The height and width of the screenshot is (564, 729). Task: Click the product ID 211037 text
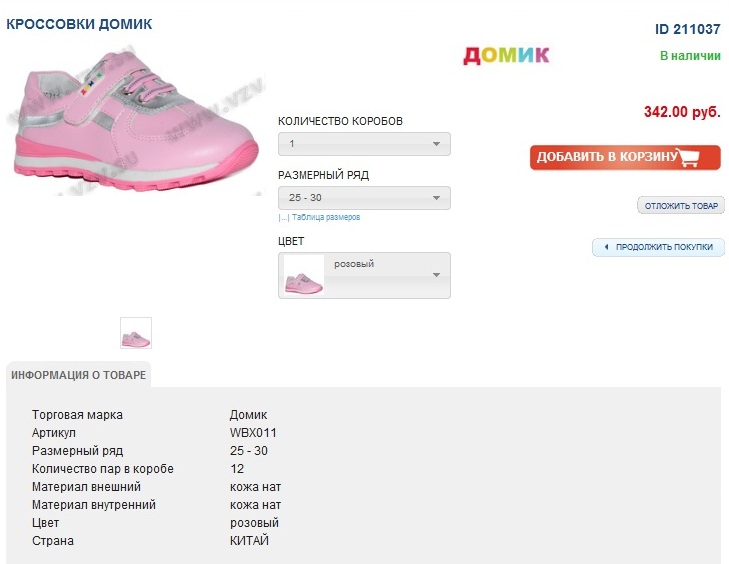pyautogui.click(x=688, y=29)
